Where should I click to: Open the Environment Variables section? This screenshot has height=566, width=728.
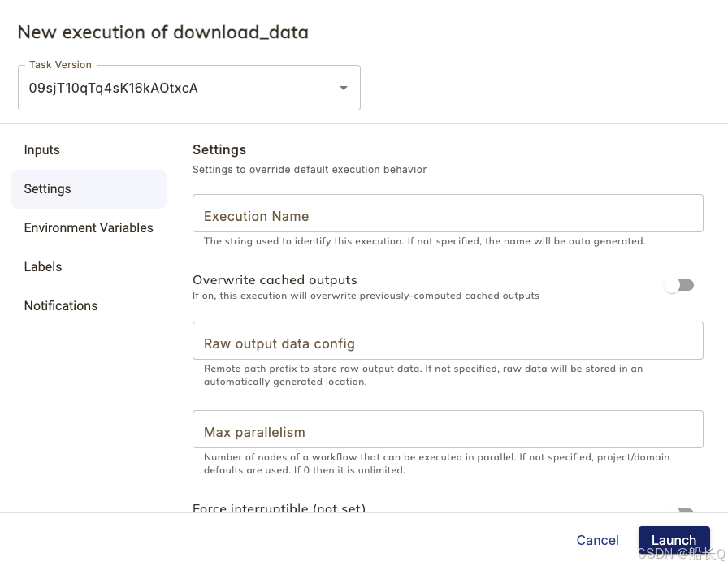pyautogui.click(x=89, y=228)
